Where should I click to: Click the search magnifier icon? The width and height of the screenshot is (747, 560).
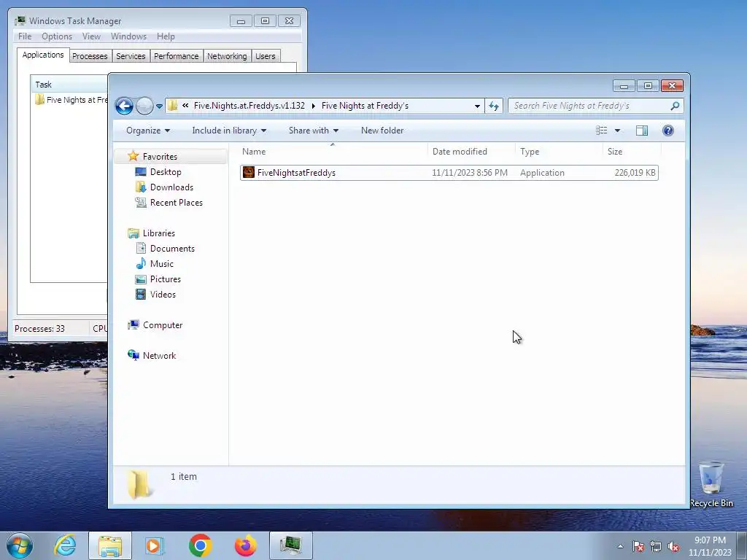(x=675, y=106)
